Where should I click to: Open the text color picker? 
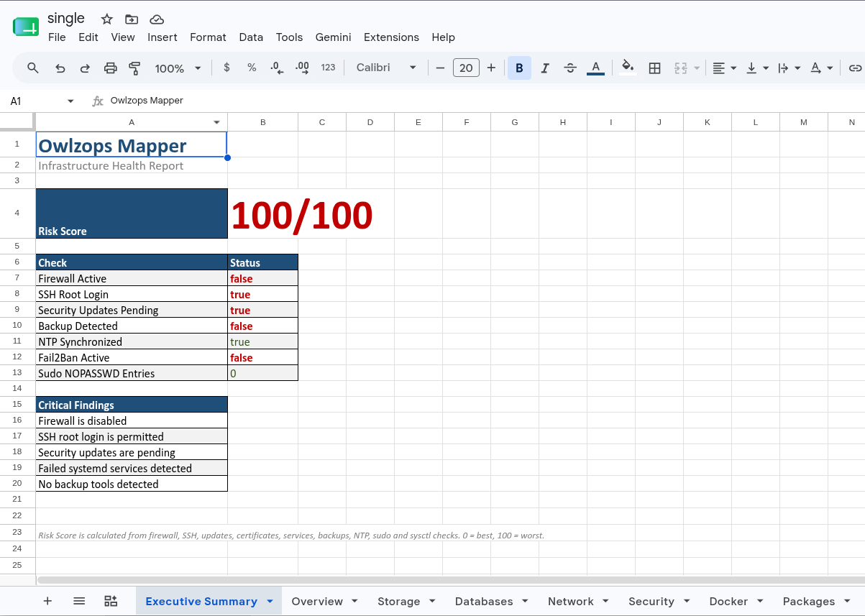[595, 68]
